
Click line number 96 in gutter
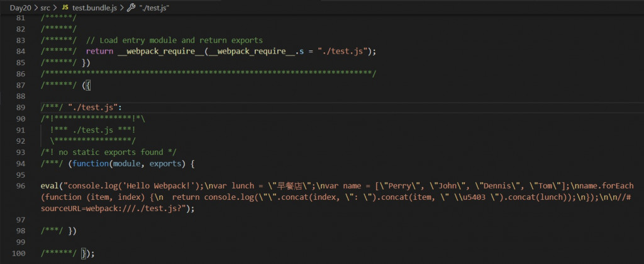pos(21,186)
